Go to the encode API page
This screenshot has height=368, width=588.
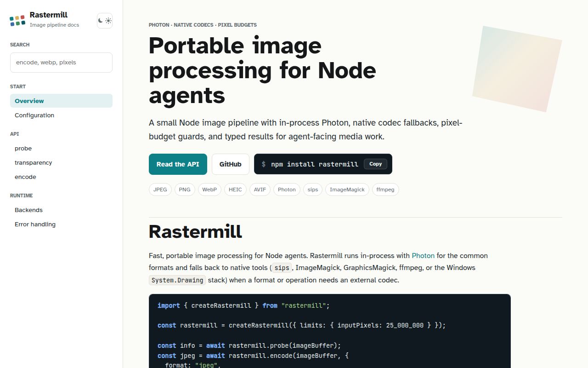(x=61, y=177)
